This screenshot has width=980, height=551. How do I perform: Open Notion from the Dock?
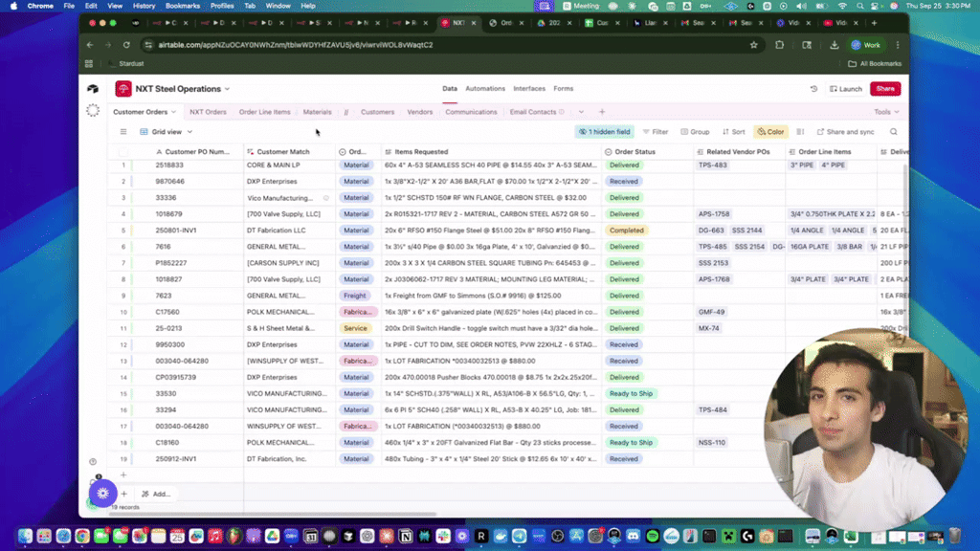[405, 536]
